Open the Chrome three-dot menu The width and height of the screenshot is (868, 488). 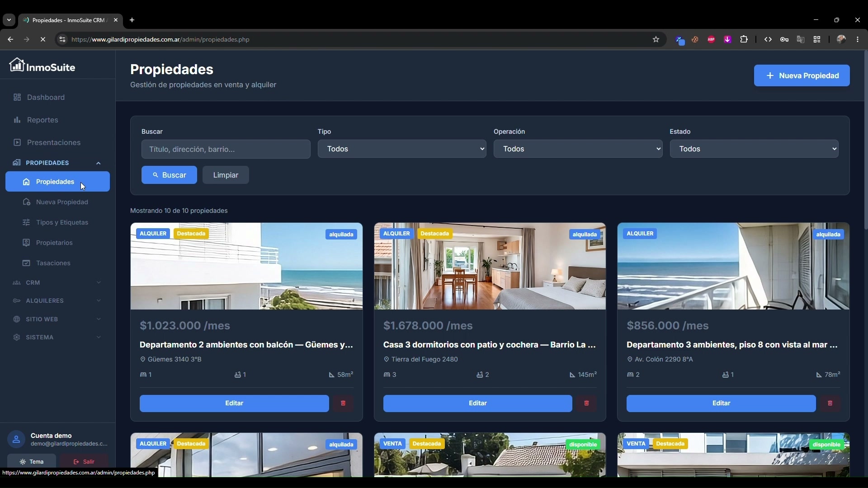coord(858,40)
